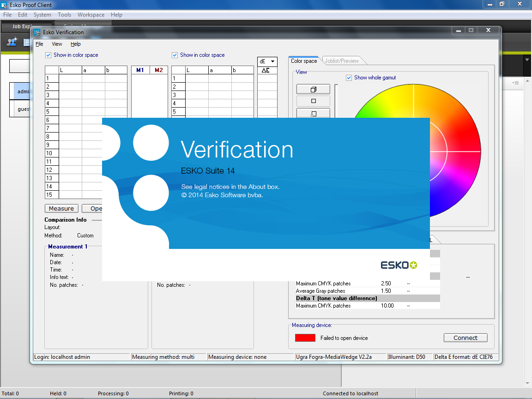This screenshot has height=399, width=532.
Task: Click 'Processing: 0' in Proof Client status bar
Action: pos(113,393)
